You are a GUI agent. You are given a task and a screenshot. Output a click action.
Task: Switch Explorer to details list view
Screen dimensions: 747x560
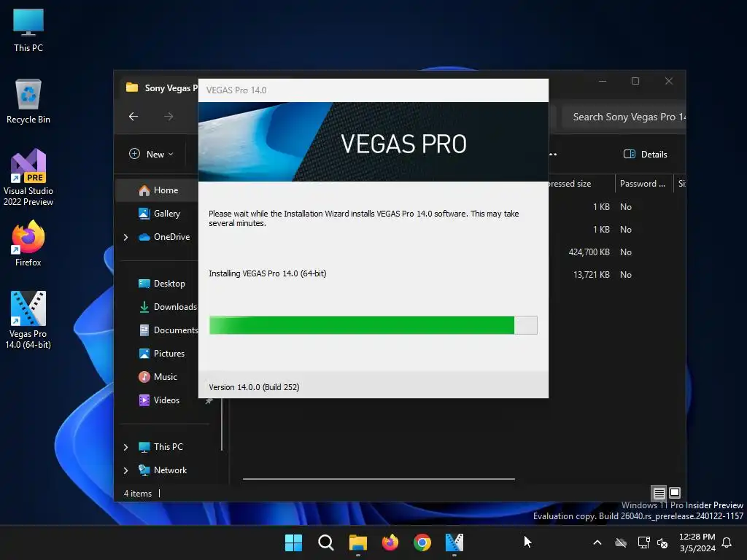point(659,494)
